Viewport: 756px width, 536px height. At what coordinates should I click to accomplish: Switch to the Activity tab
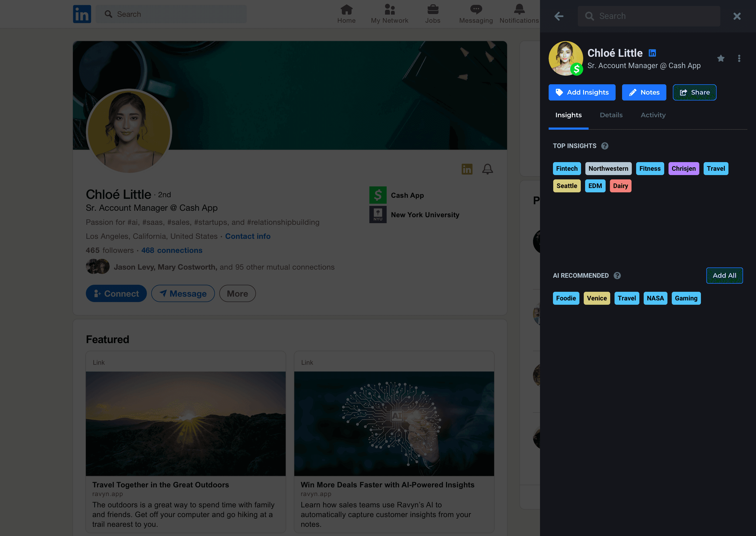(x=653, y=115)
